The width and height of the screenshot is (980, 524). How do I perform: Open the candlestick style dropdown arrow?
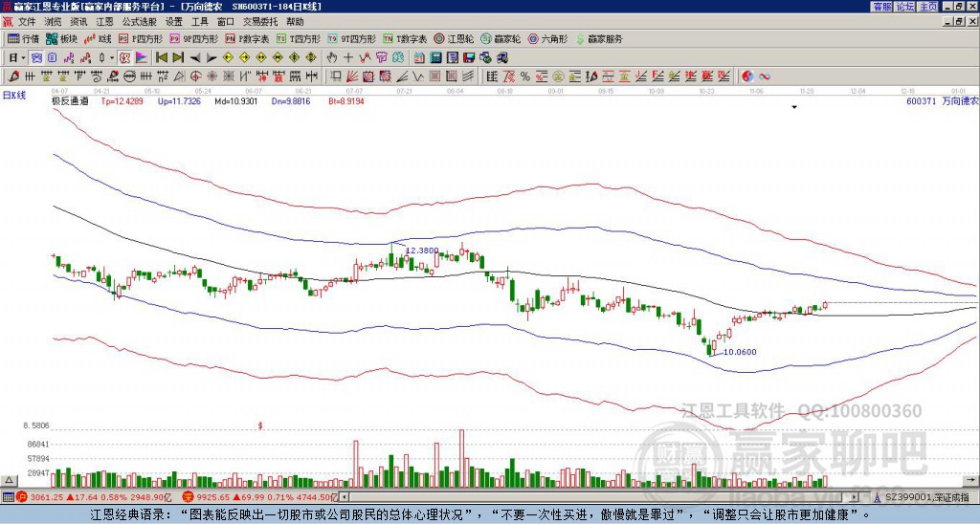111,58
